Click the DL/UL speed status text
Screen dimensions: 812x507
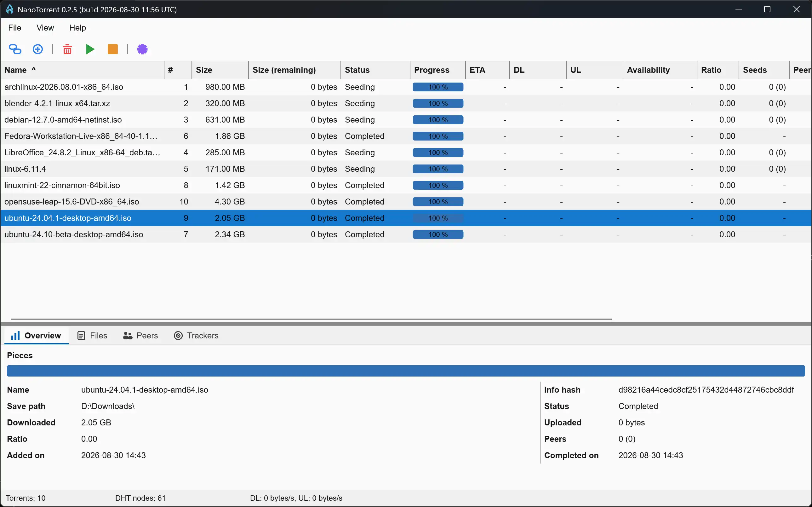pos(296,498)
